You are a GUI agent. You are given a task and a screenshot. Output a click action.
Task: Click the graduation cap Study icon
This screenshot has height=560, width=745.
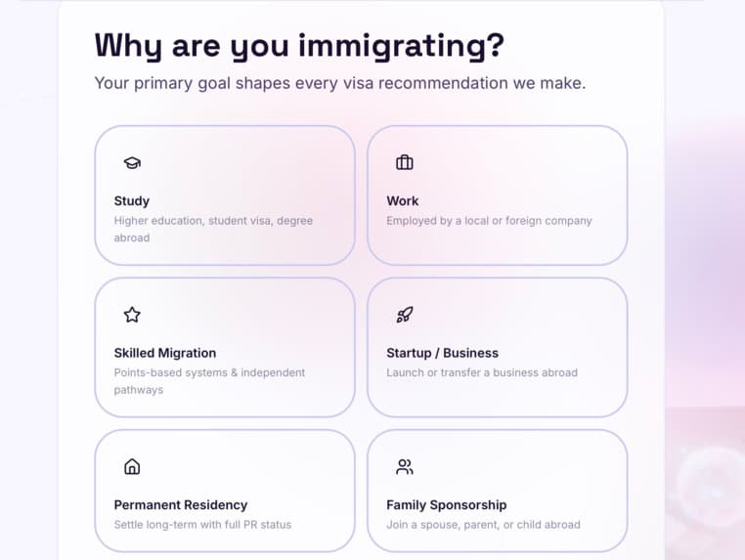pyautogui.click(x=132, y=163)
